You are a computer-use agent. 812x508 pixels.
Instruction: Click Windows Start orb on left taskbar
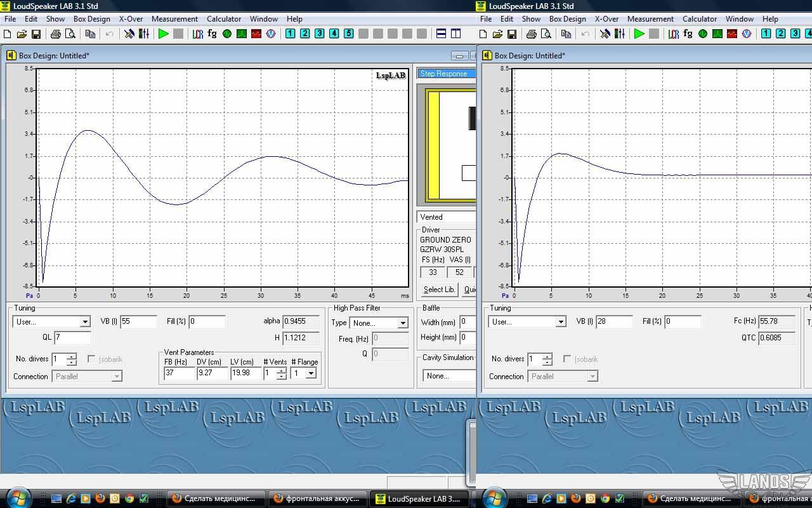coord(18,497)
